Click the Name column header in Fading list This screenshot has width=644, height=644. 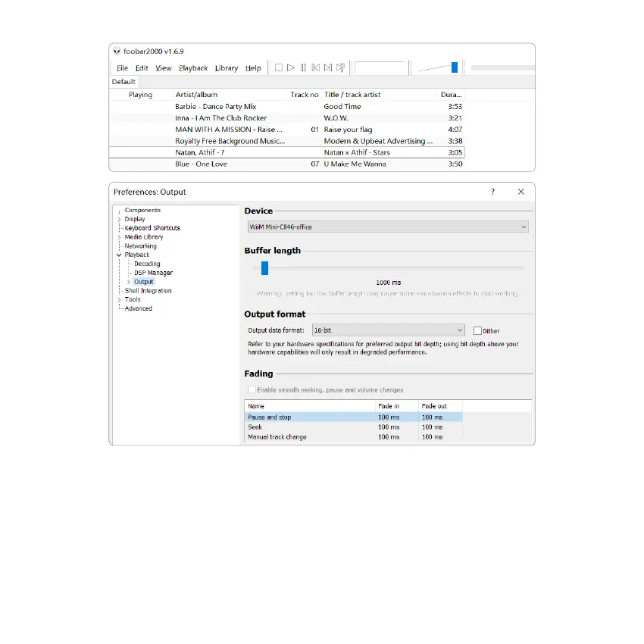(310, 406)
